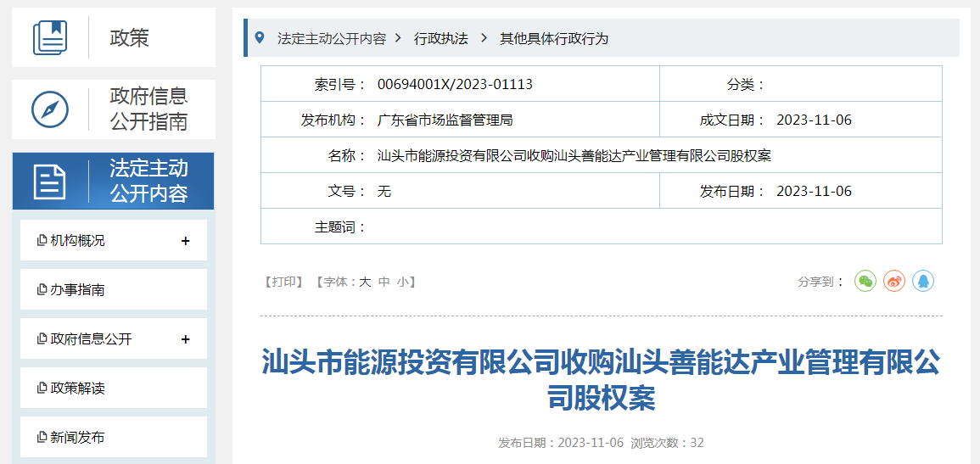The height and width of the screenshot is (464, 980).
Task: Expand the 机构概况 plus sign
Action: 185,240
